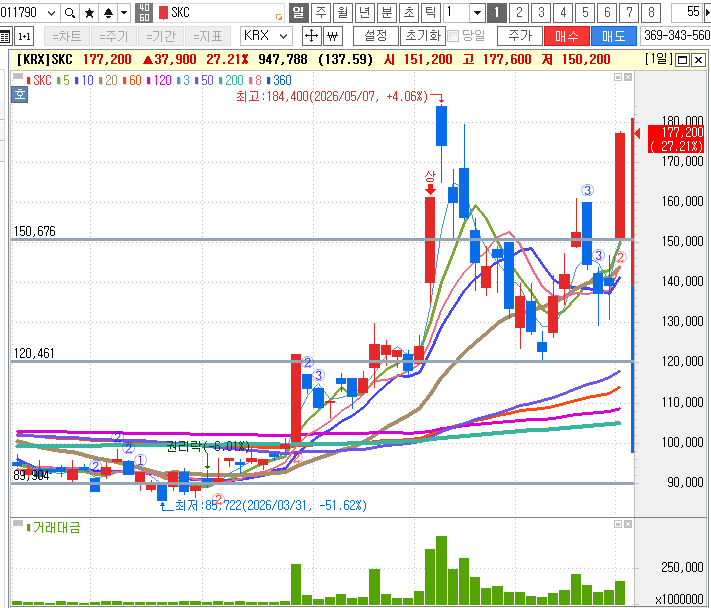Toggle the 당일 checkbox
Image resolution: width=711 pixels, height=608 pixels.
453,36
